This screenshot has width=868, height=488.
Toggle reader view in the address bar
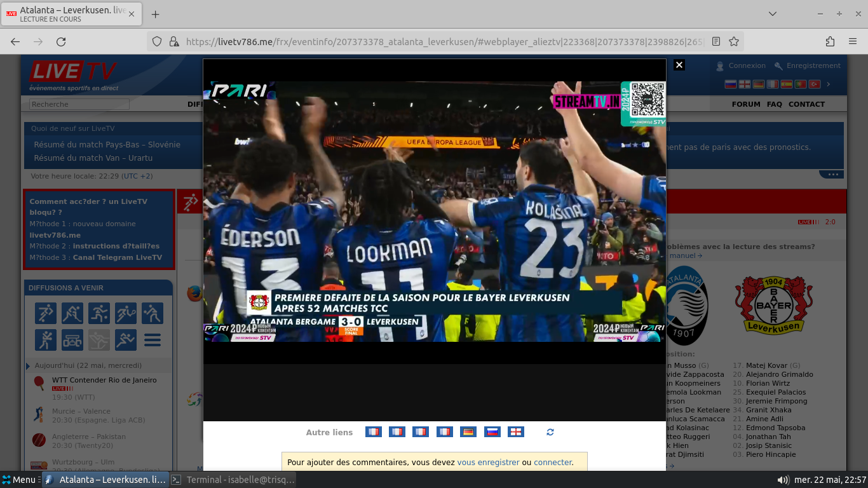click(x=716, y=41)
